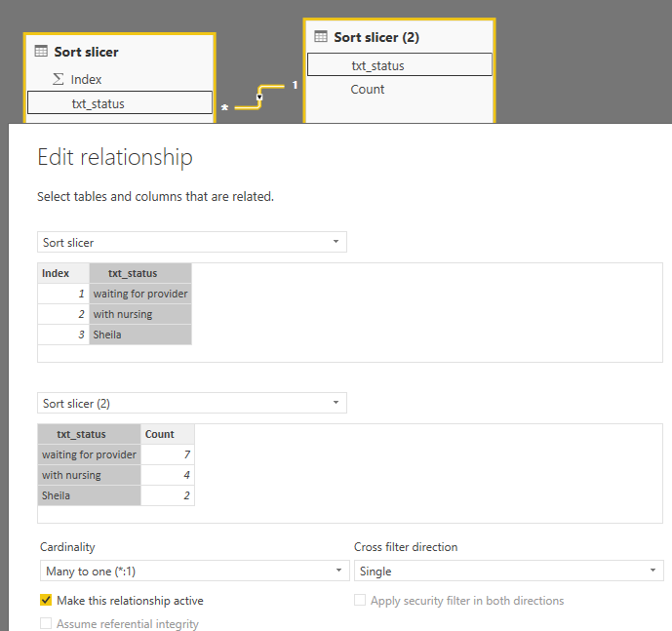The width and height of the screenshot is (672, 631).
Task: Select txt_status column header in first preview
Action: (140, 273)
